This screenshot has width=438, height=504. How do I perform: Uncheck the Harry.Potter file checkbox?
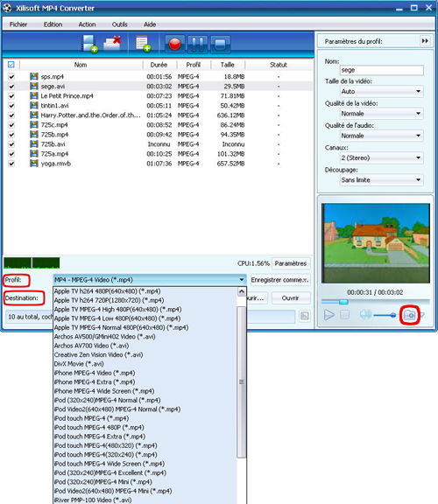click(11, 115)
